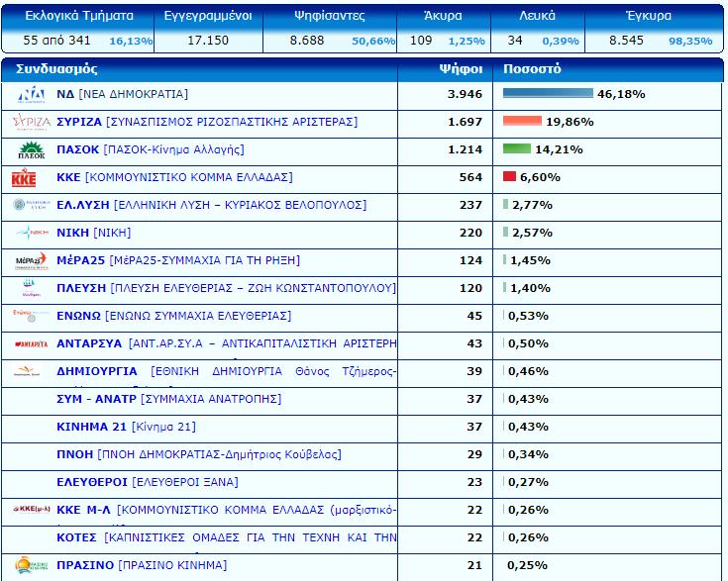Click the ΚΚΕ Μ-Λ party logo
The width and height of the screenshot is (728, 581).
click(30, 510)
